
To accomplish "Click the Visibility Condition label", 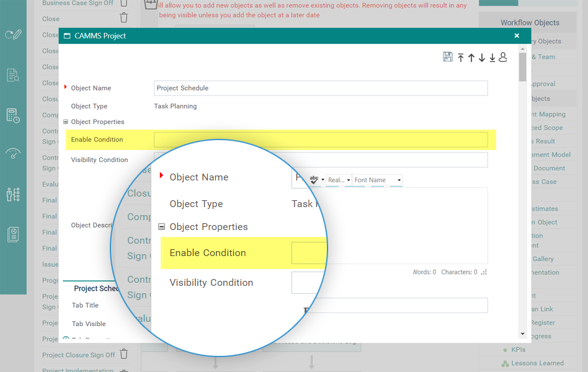I will coord(99,160).
